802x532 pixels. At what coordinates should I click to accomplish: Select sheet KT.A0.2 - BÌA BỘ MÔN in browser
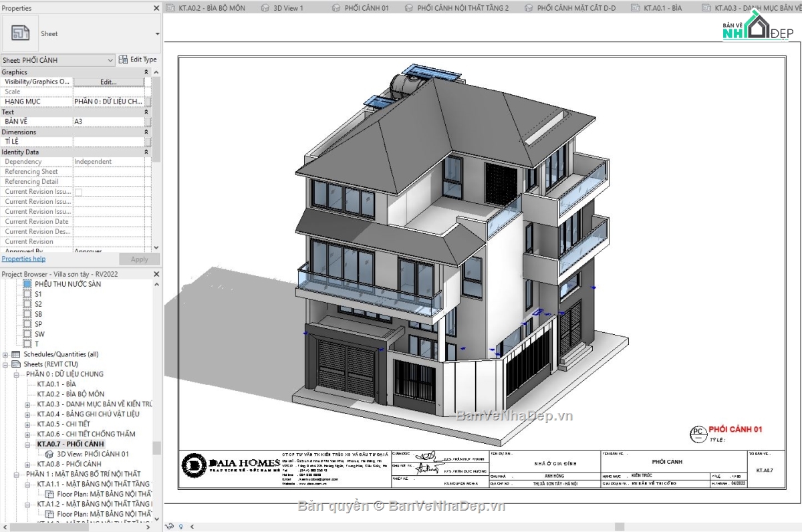[70, 394]
